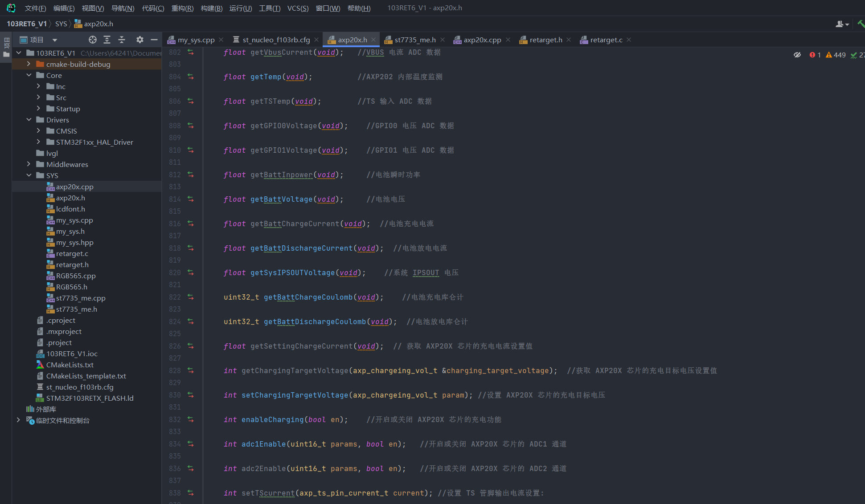Click the gutter navigation icon on line 828
This screenshot has width=865, height=504.
tap(191, 370)
